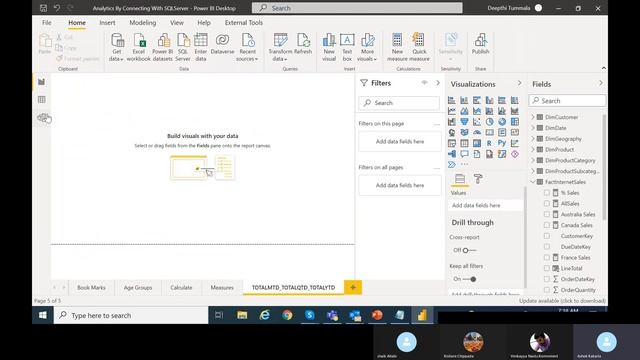Open the Get data button
Viewport: 640px width, 360px height.
[117, 47]
